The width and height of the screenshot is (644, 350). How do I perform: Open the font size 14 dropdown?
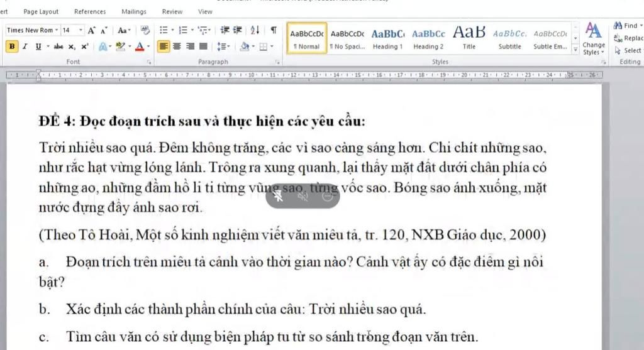(81, 30)
